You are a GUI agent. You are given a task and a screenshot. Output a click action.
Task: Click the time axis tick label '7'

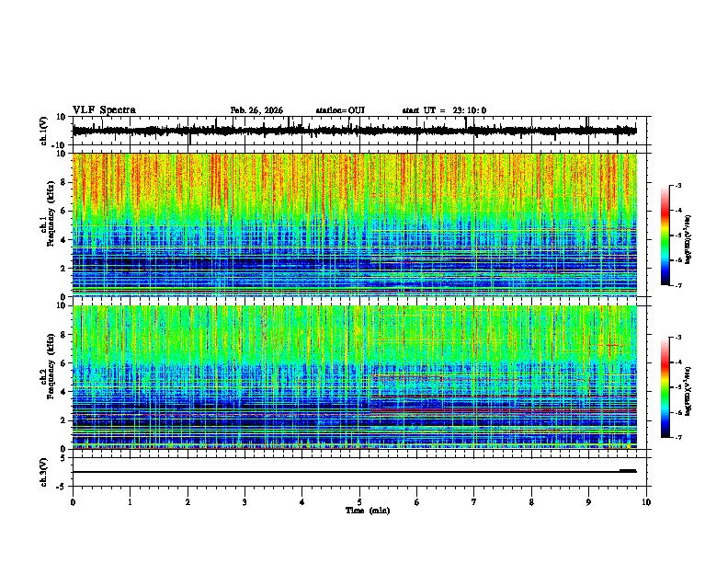474,502
